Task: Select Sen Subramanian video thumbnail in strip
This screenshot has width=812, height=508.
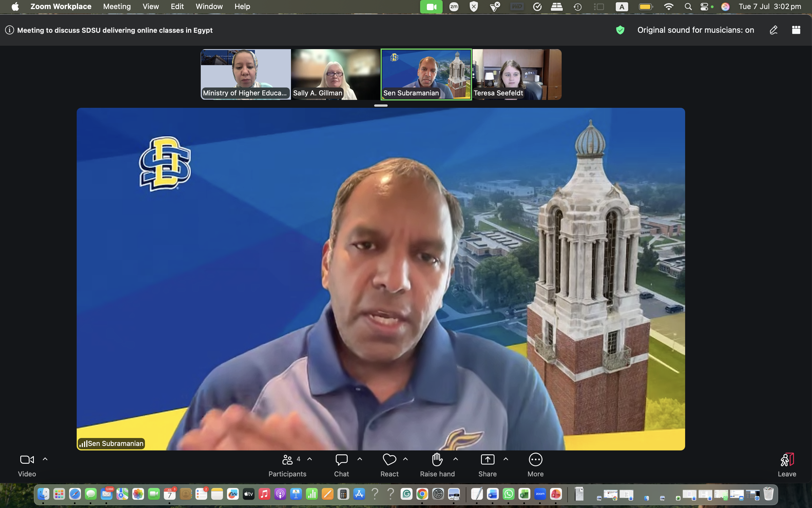Action: click(426, 74)
